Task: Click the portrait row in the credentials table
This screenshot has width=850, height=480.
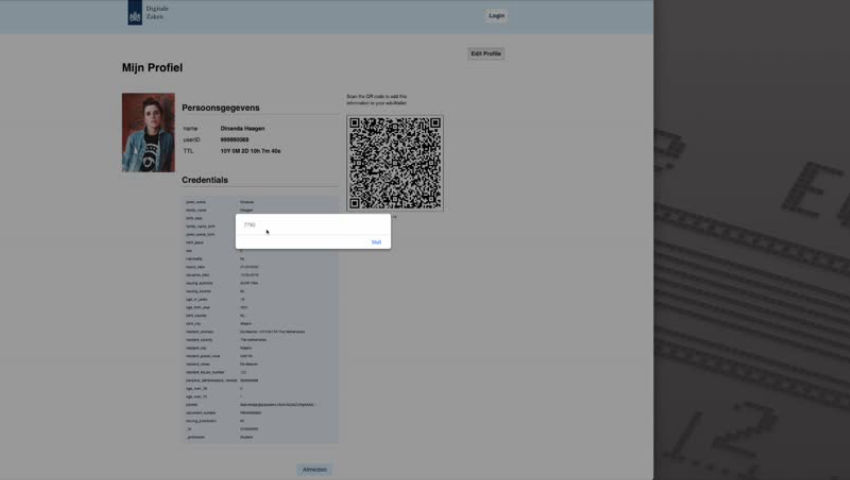Action: point(260,405)
